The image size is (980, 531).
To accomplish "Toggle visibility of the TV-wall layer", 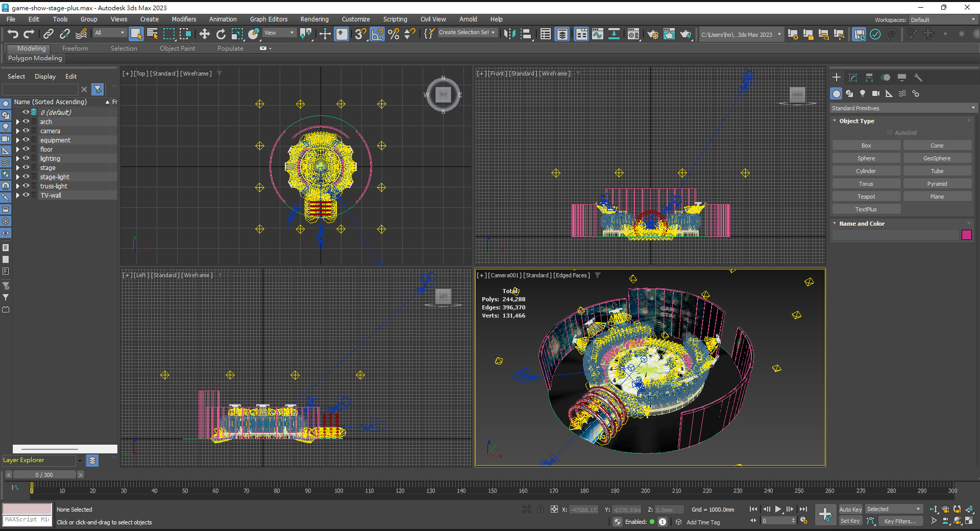I will 26,195.
